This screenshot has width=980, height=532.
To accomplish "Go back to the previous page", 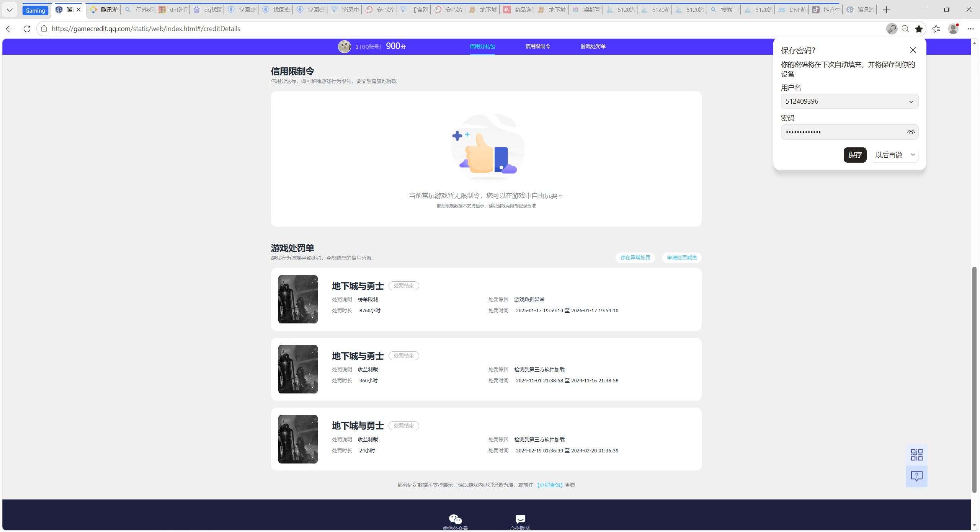I will click(x=10, y=29).
